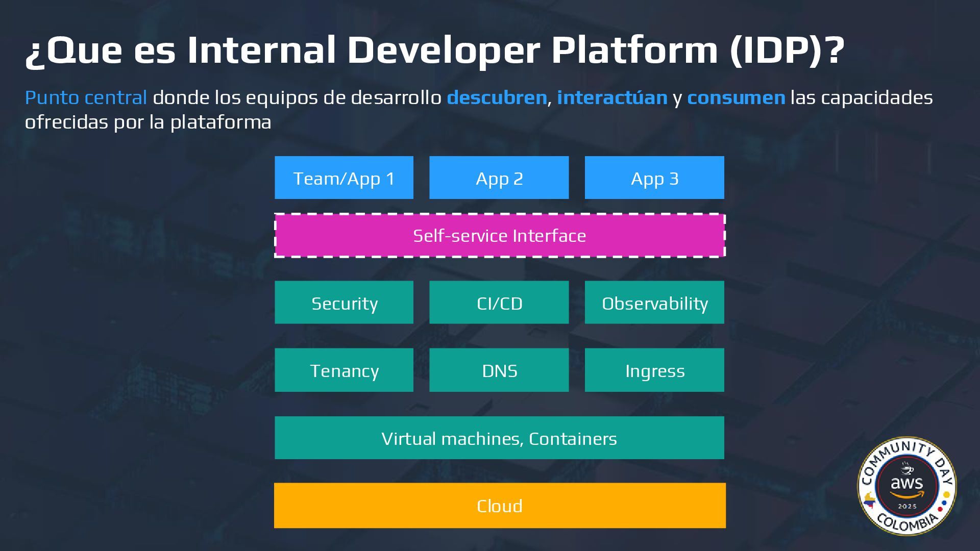The width and height of the screenshot is (980, 551).
Task: Click the DNS block
Action: [x=499, y=370]
